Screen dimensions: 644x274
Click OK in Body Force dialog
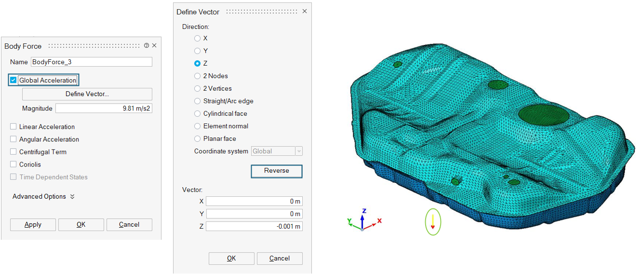(81, 225)
